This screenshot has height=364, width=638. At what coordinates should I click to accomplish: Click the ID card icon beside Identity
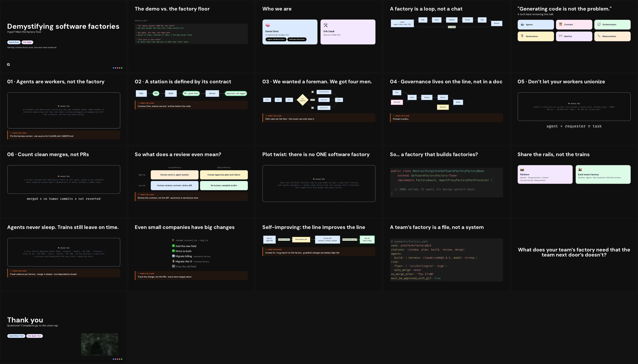point(561,36)
